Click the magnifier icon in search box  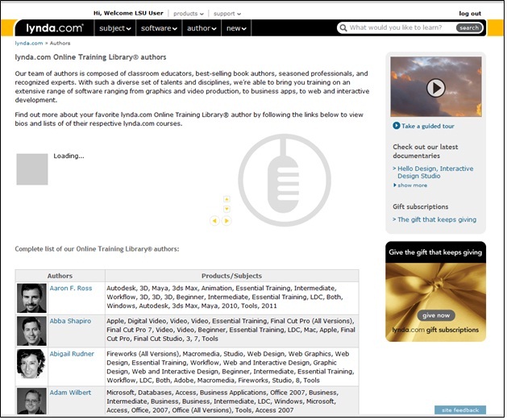pyautogui.click(x=343, y=27)
